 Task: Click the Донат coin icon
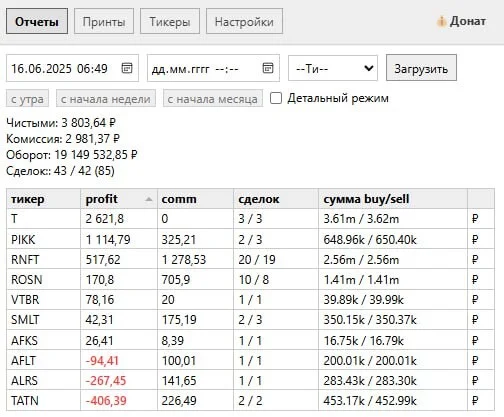pyautogui.click(x=441, y=22)
